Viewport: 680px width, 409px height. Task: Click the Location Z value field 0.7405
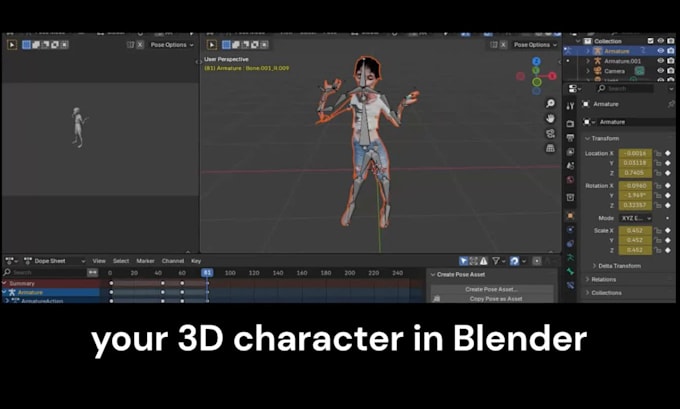point(635,173)
